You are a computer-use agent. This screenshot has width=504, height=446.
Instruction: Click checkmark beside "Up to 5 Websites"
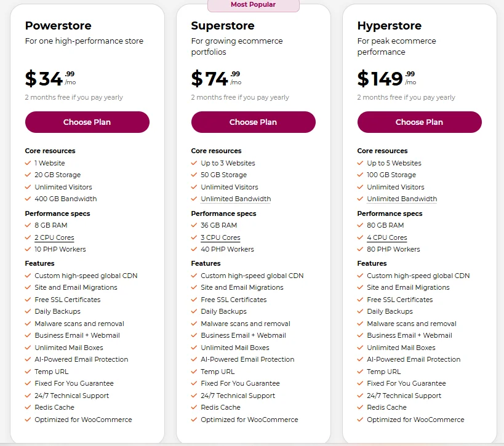click(359, 164)
